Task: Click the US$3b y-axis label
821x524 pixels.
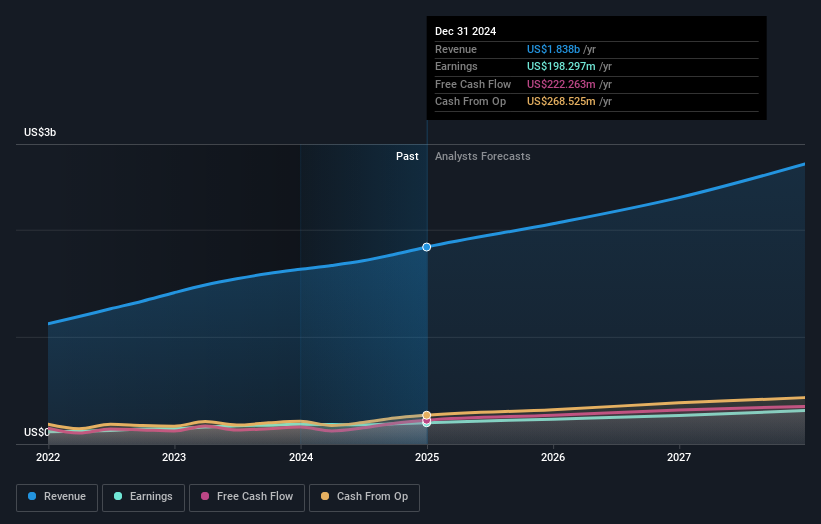Action: point(40,132)
